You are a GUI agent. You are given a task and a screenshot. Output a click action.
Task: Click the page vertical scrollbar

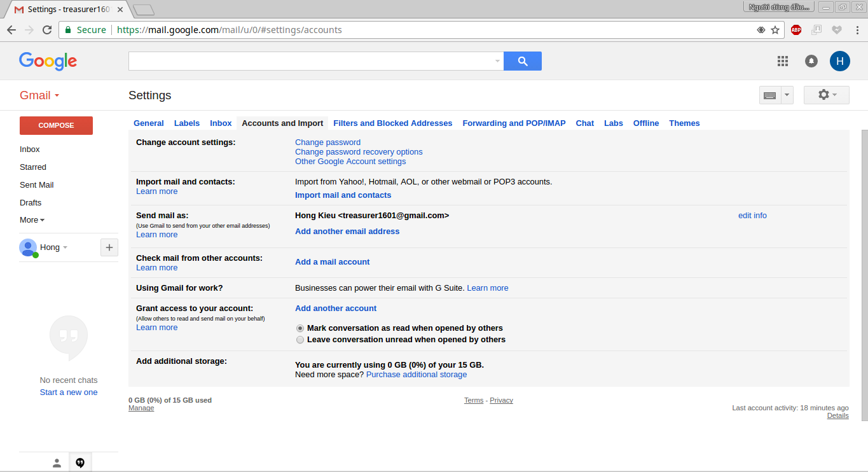864,275
